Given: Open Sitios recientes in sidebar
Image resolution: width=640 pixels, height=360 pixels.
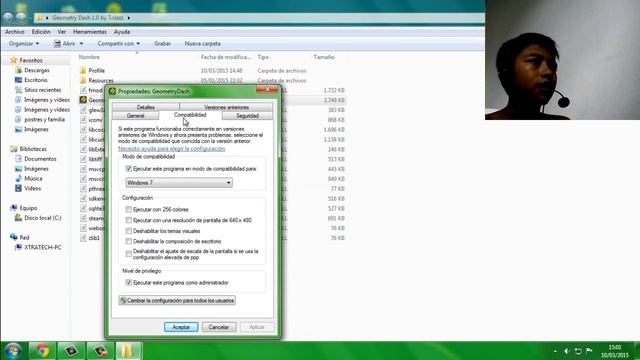Looking at the screenshot, I should coord(42,90).
